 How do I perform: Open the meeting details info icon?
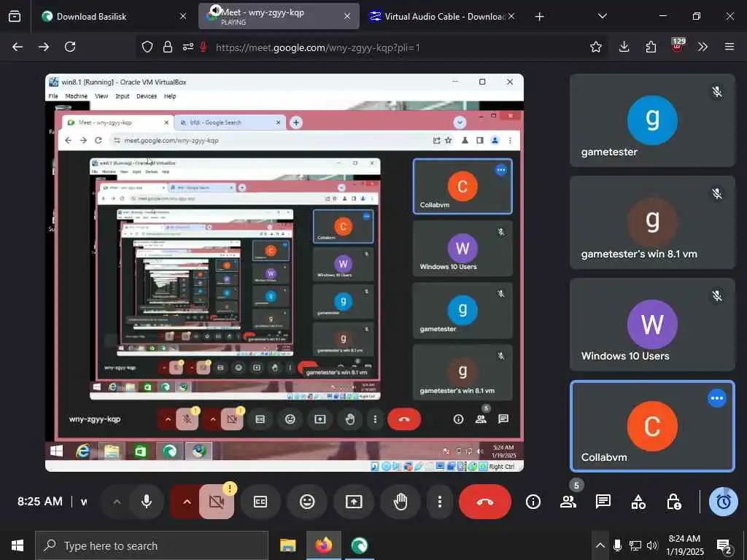click(x=533, y=502)
